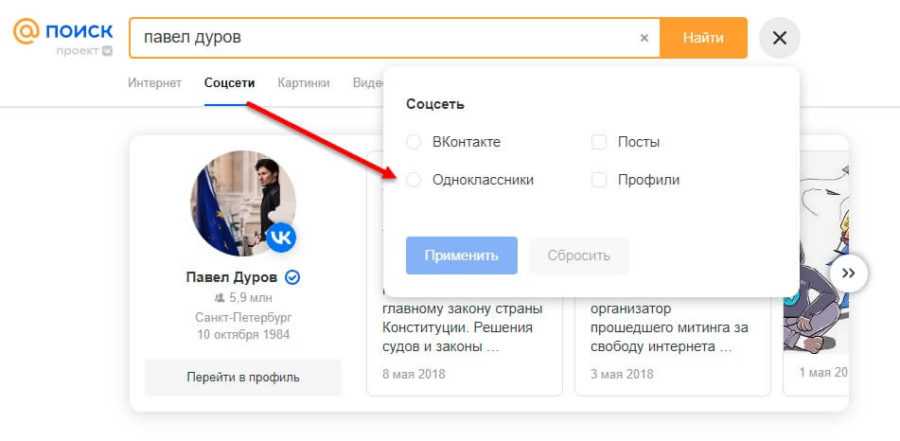Click the Применить button
The width and height of the screenshot is (900, 441).
click(461, 255)
